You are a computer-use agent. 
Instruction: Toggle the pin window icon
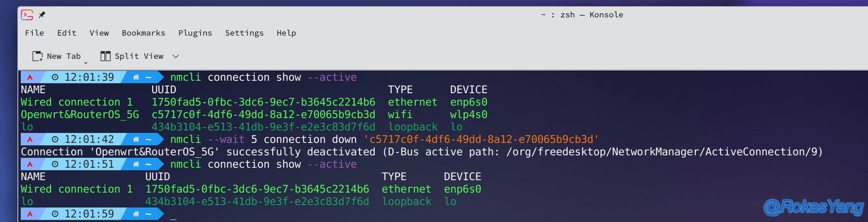pos(42,15)
